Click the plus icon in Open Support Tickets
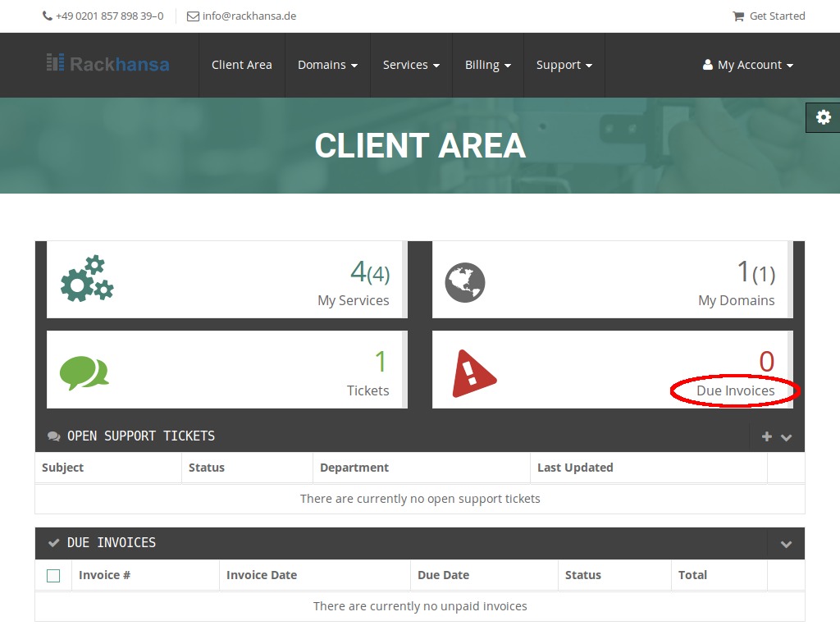Viewport: 840px width, 630px height. [x=767, y=436]
